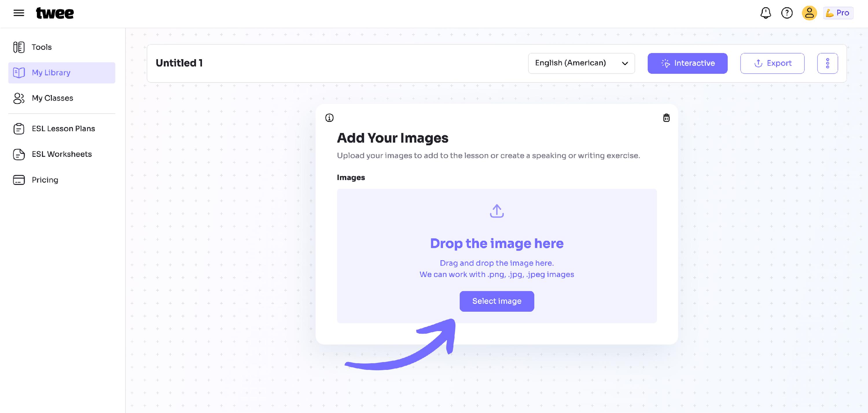Click the 'Drop the image here' text
Viewport: 868px width, 413px height.
pos(497,243)
